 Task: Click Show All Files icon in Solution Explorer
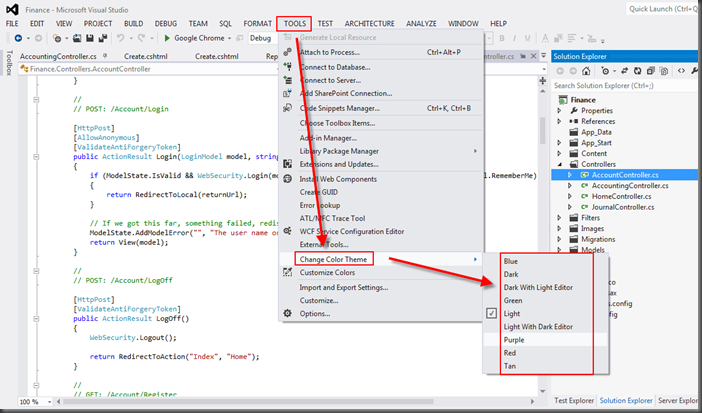coord(664,71)
